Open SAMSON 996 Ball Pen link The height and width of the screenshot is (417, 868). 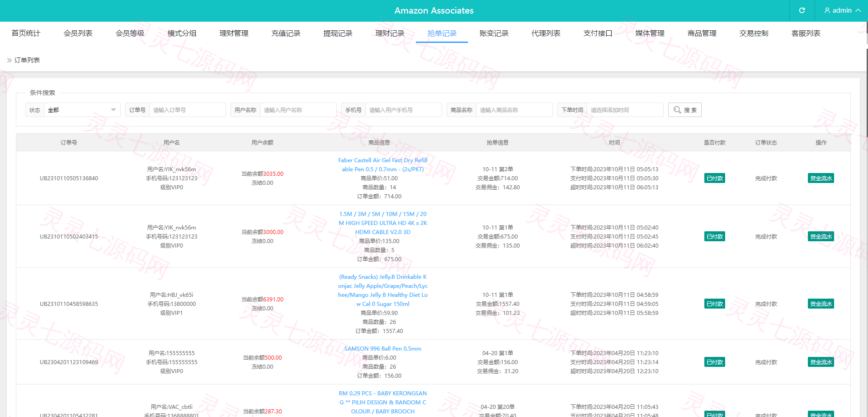tap(382, 349)
